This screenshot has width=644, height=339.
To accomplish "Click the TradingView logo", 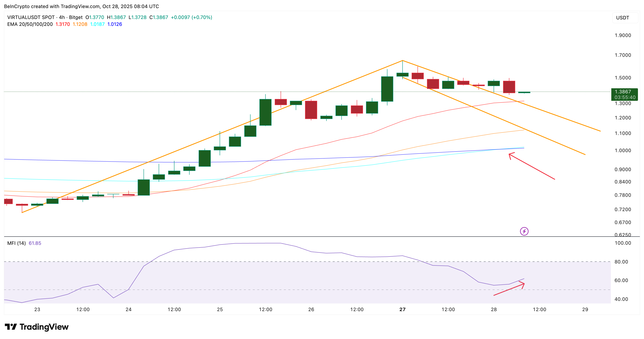I will (37, 327).
